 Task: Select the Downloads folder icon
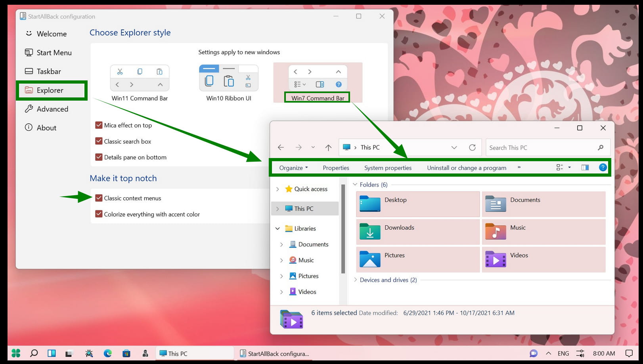tap(370, 232)
